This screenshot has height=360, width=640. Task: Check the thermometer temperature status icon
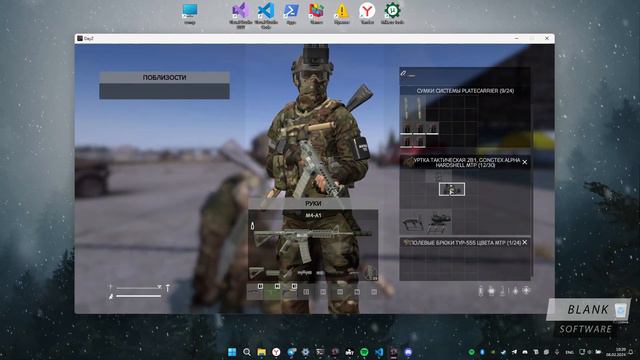pos(502,291)
